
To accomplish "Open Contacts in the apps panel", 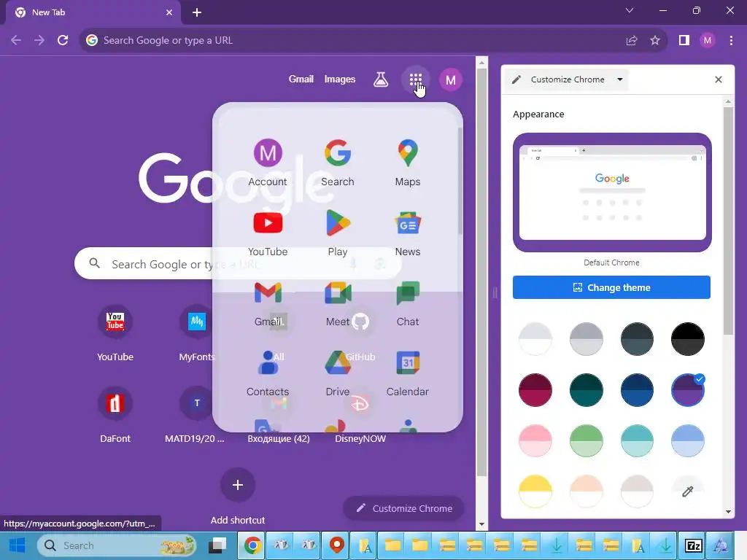I will 268,373.
